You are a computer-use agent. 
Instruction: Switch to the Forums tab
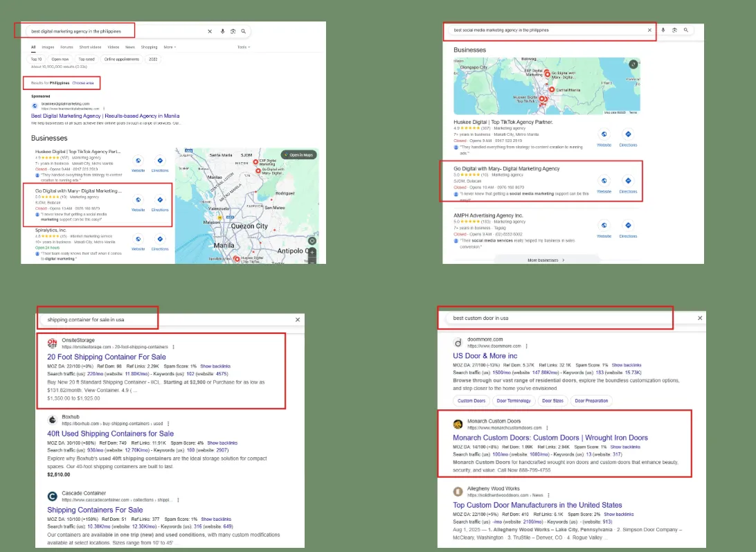click(66, 47)
